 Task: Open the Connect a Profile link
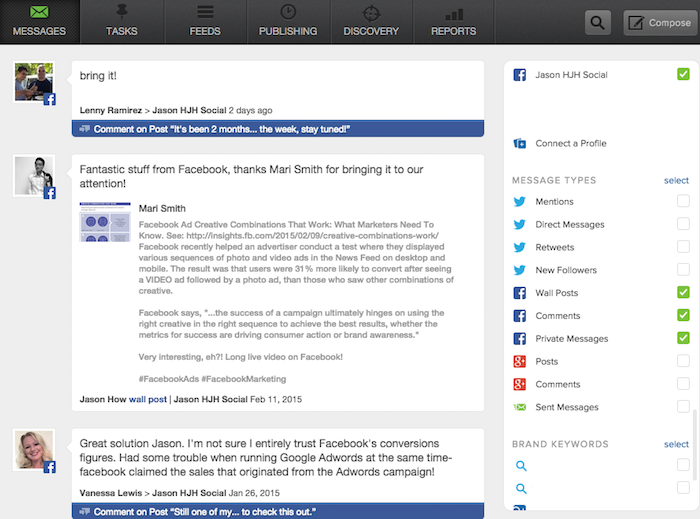tap(571, 143)
